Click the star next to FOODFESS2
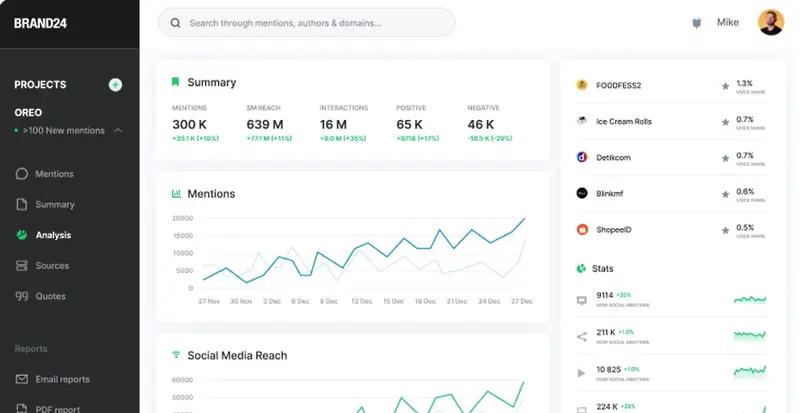Screen dimensions: 800x413 click(x=725, y=86)
